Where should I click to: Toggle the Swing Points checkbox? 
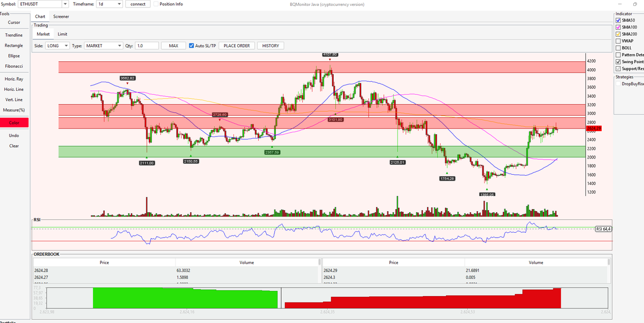tap(618, 62)
